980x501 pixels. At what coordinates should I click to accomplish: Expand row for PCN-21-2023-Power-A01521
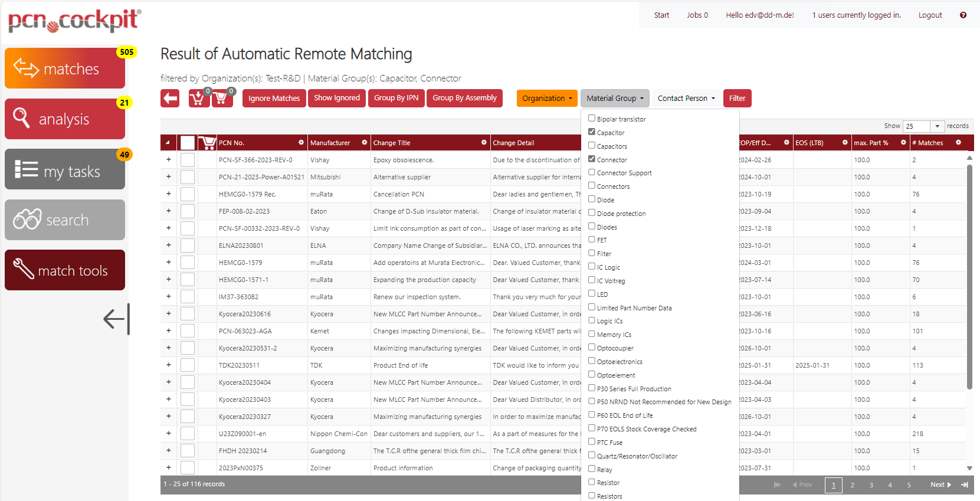(x=169, y=176)
